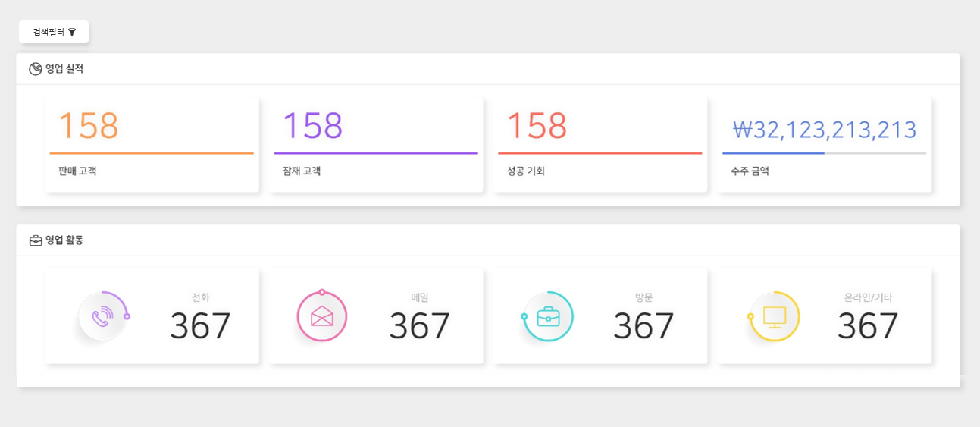The width and height of the screenshot is (980, 427).
Task: Open the 검색필터 filter button
Action: pos(54,32)
